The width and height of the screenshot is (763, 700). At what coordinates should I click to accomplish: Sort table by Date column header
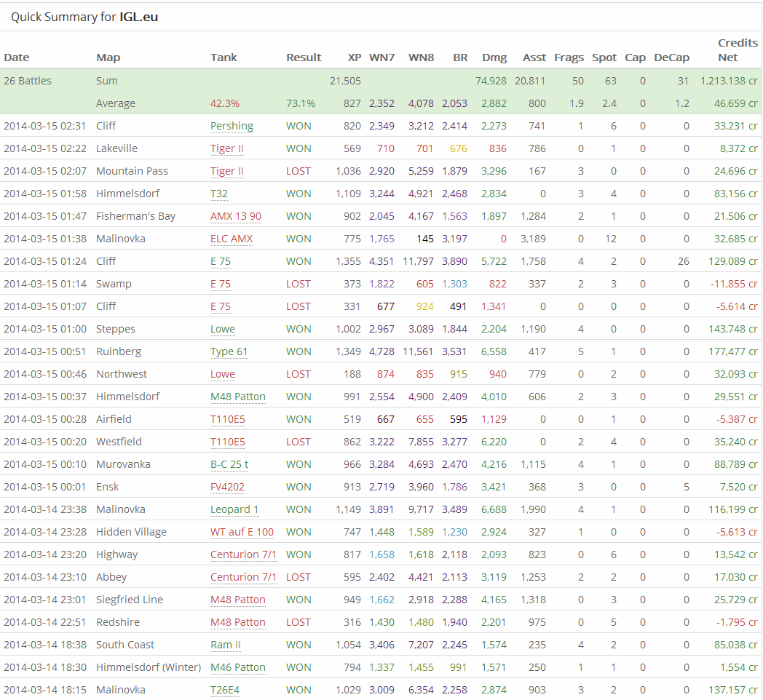point(17,57)
